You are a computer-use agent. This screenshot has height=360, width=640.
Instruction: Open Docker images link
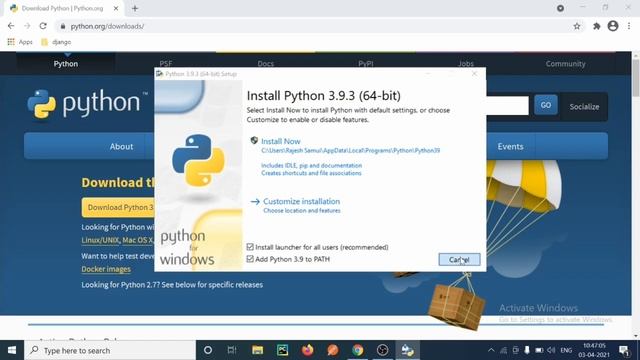(106, 269)
